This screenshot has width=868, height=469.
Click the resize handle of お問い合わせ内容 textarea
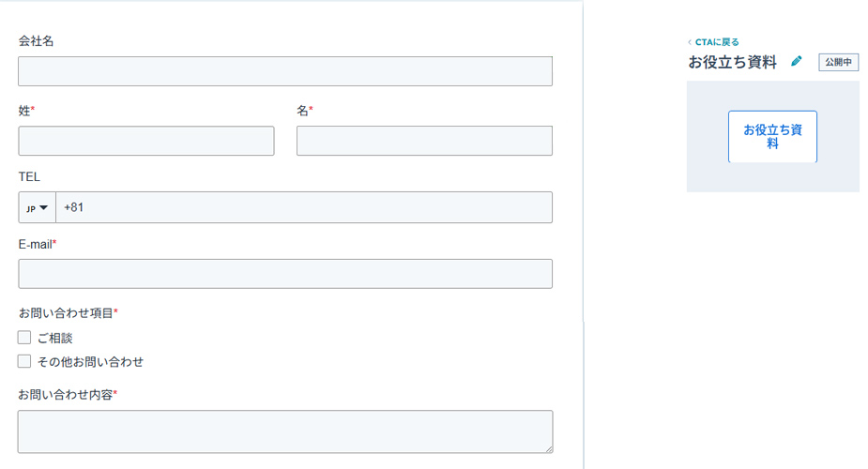coord(548,448)
